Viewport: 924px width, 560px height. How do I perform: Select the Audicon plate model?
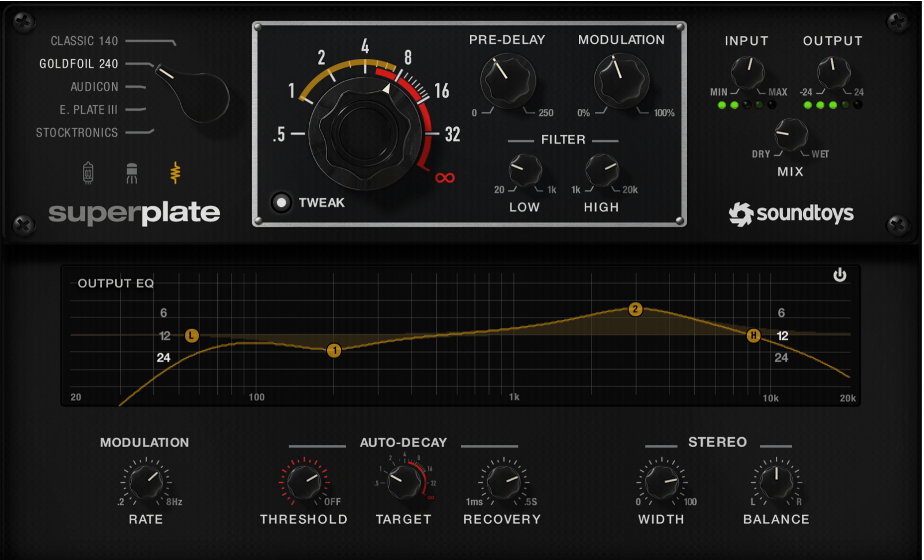[94, 87]
